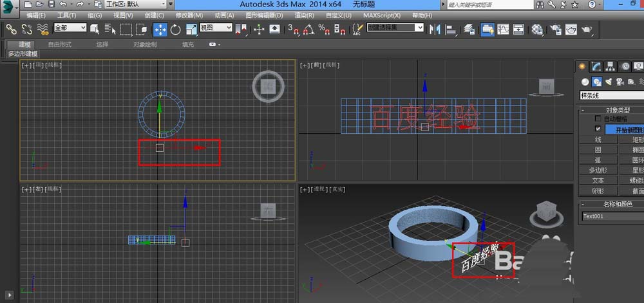Open the Curve Editor icon

503,29
